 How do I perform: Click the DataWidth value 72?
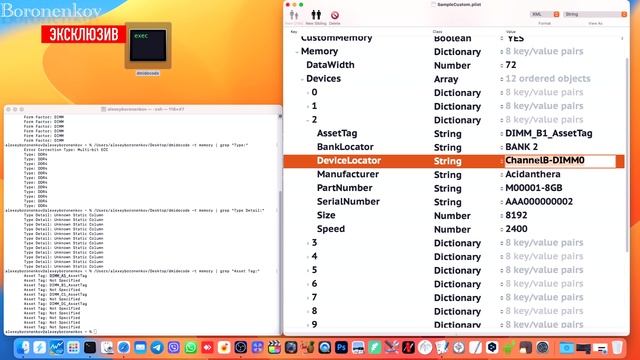511,65
